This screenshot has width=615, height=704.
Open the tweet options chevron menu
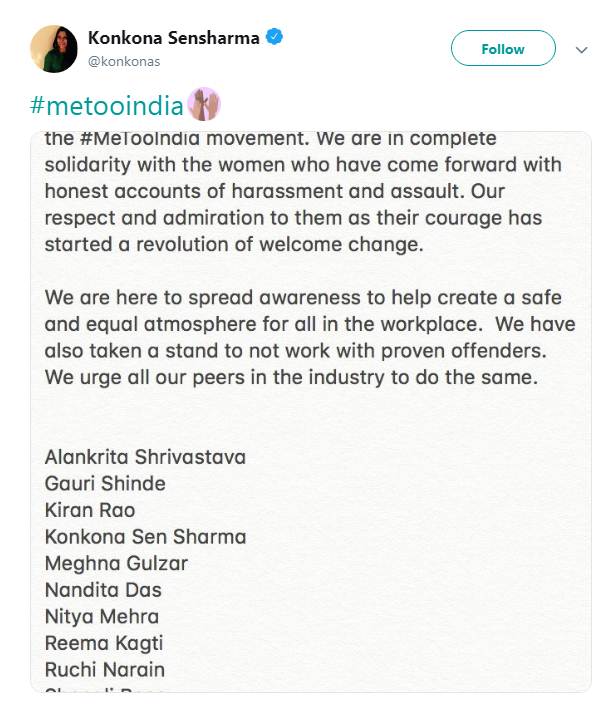point(581,49)
